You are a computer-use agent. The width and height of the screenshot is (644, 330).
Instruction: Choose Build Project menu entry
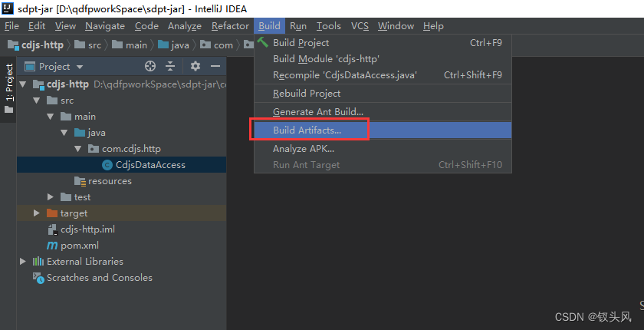[383, 43]
